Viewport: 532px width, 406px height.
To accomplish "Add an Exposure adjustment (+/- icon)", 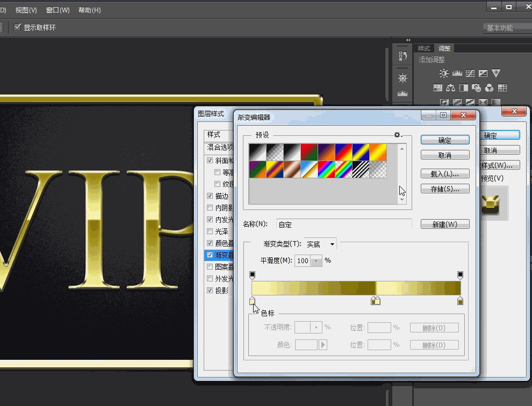I will click(x=483, y=73).
